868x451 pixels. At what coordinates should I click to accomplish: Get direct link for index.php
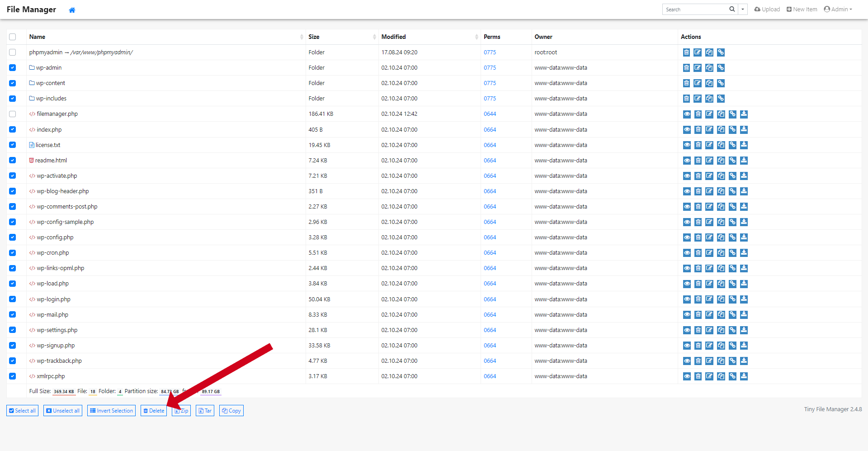tap(732, 130)
